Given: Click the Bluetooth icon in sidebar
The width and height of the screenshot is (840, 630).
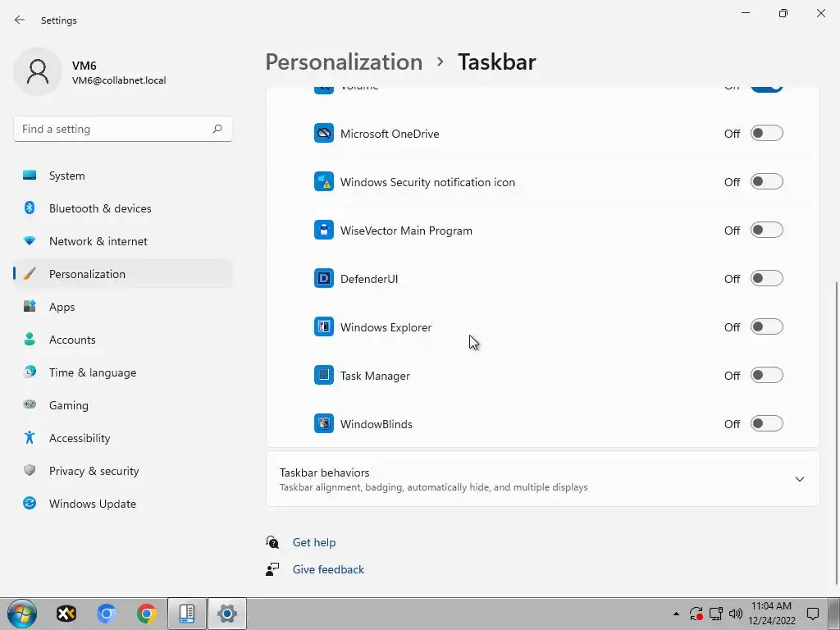Looking at the screenshot, I should click(x=30, y=208).
